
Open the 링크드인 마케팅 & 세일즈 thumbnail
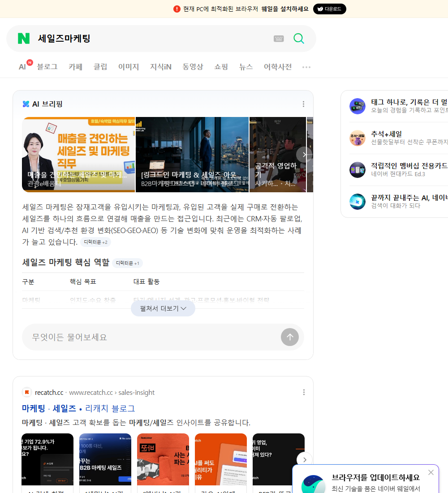[x=192, y=154]
